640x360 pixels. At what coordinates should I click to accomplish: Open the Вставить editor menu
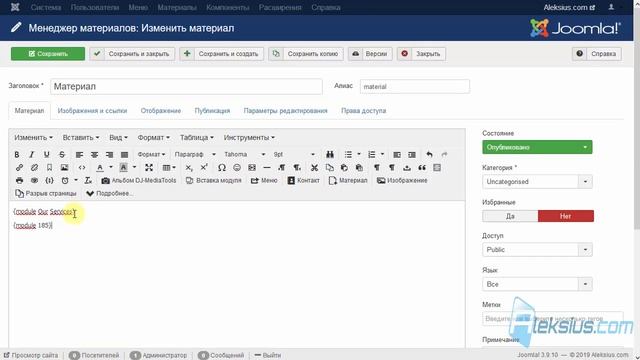(x=81, y=138)
